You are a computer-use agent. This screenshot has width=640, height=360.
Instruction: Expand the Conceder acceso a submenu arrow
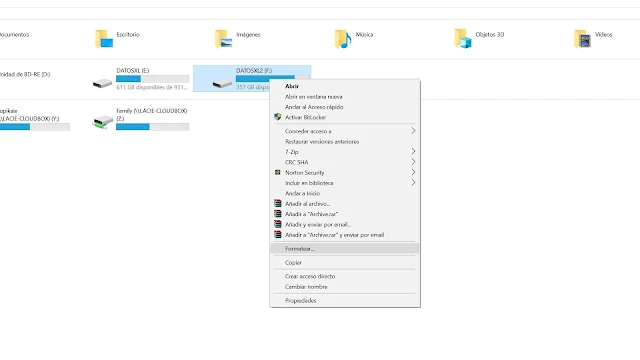(413, 131)
